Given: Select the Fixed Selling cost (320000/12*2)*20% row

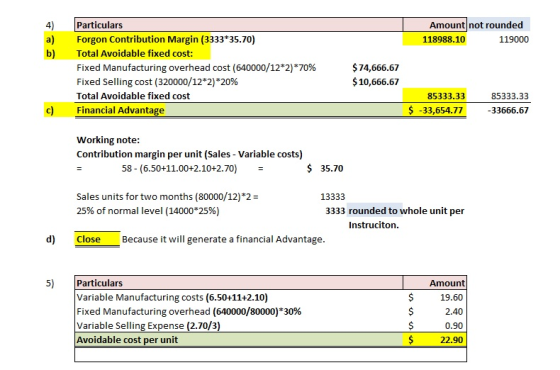Looking at the screenshot, I should (157, 82).
